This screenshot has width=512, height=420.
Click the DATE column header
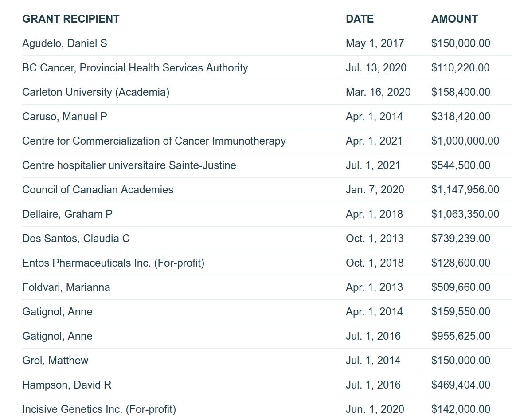pyautogui.click(x=360, y=19)
